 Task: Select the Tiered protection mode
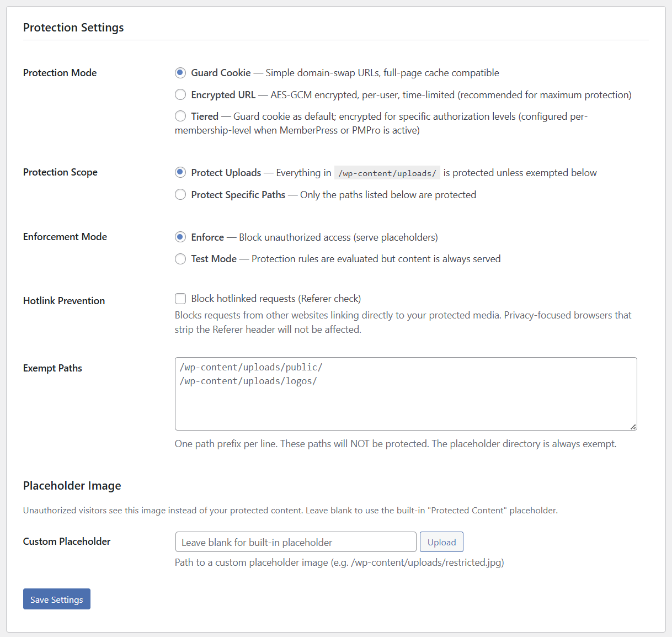click(x=180, y=116)
